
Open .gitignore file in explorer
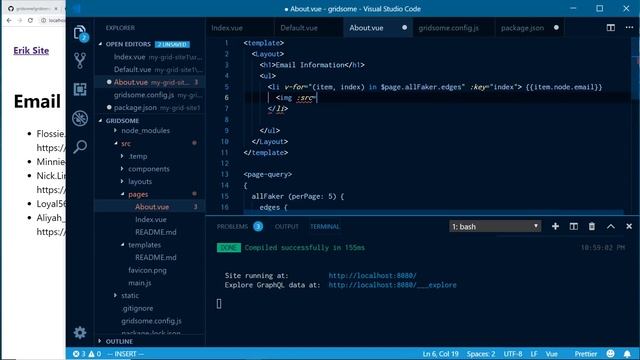click(x=138, y=308)
